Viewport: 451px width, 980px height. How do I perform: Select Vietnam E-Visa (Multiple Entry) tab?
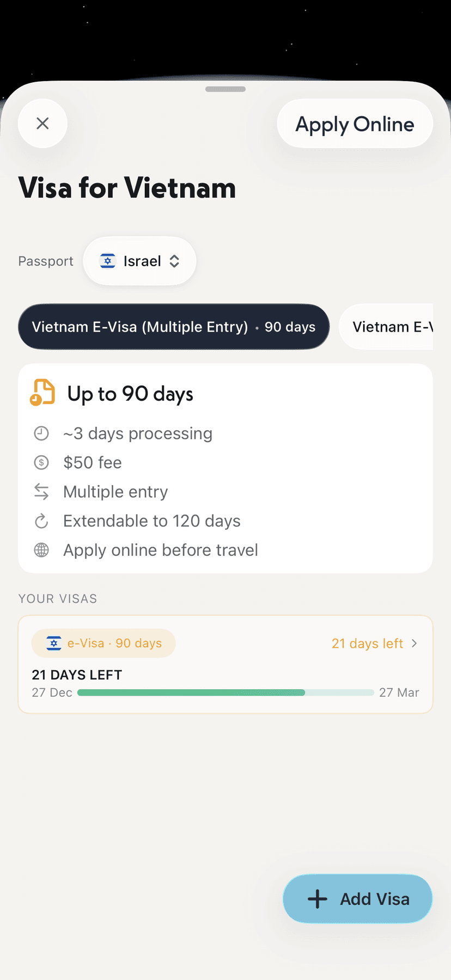click(x=173, y=327)
